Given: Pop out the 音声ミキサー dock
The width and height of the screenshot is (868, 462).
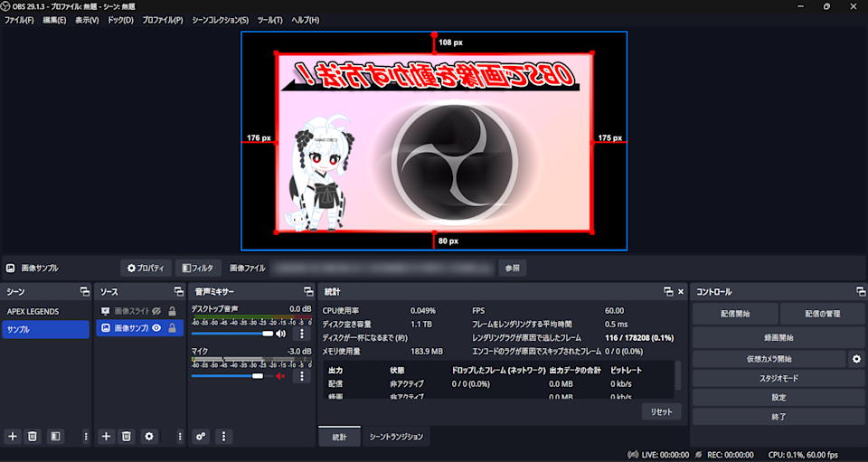Looking at the screenshot, I should (x=308, y=292).
